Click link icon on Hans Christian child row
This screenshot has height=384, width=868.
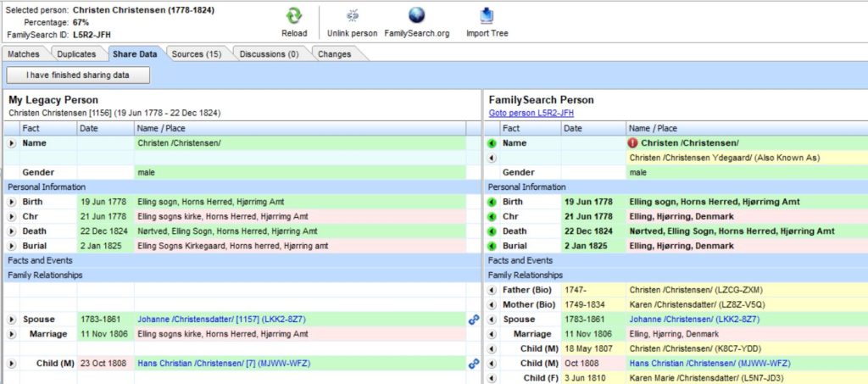pos(474,364)
